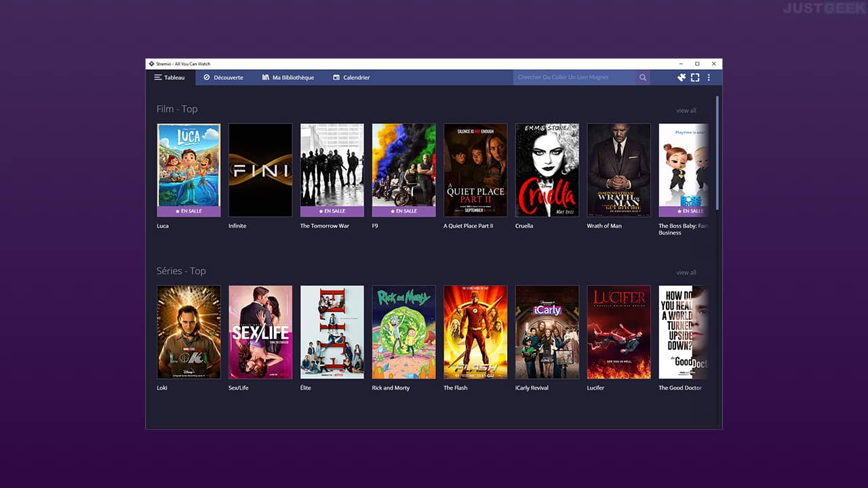Open the three-dot options menu
This screenshot has width=868, height=488.
point(709,77)
